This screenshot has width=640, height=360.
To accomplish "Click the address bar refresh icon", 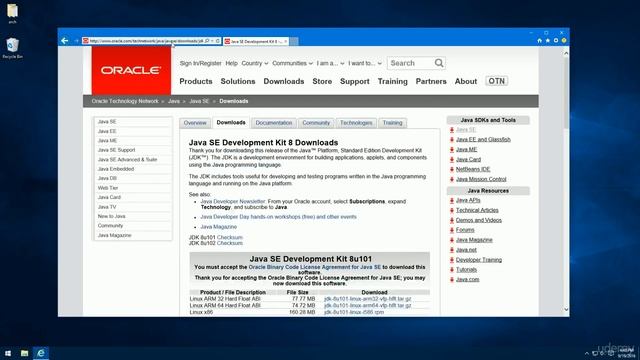I will pos(218,41).
